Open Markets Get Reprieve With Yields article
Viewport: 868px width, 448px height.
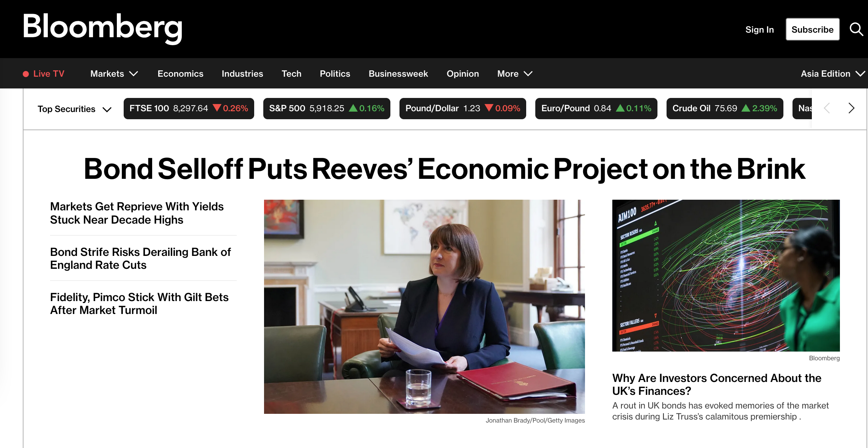137,213
